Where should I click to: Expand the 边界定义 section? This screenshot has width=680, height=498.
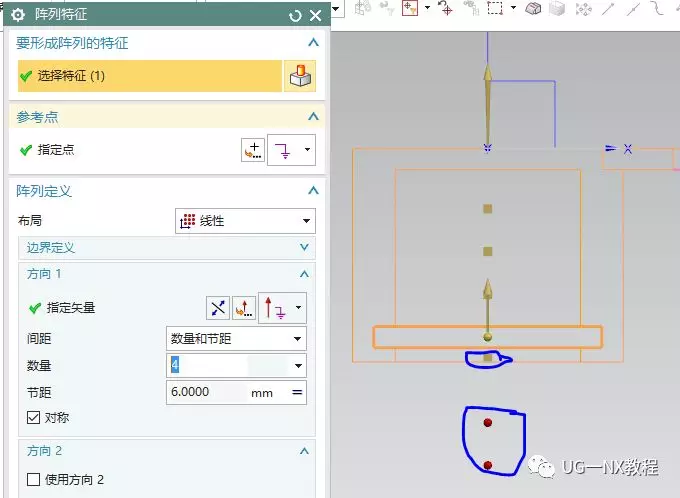tap(304, 247)
